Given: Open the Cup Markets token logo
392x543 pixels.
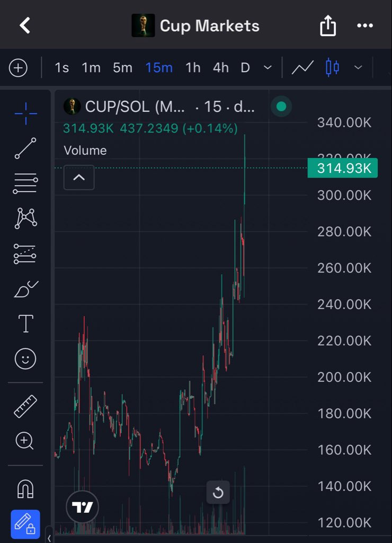Looking at the screenshot, I should coord(143,25).
